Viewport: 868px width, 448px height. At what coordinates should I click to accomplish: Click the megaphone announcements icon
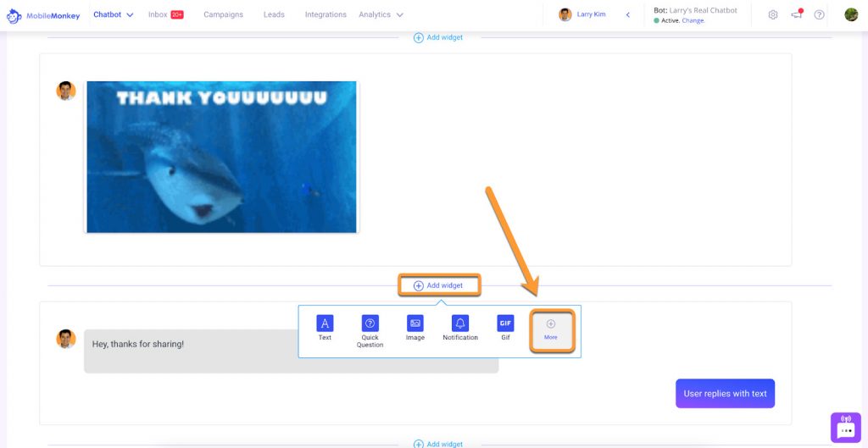[x=797, y=15]
